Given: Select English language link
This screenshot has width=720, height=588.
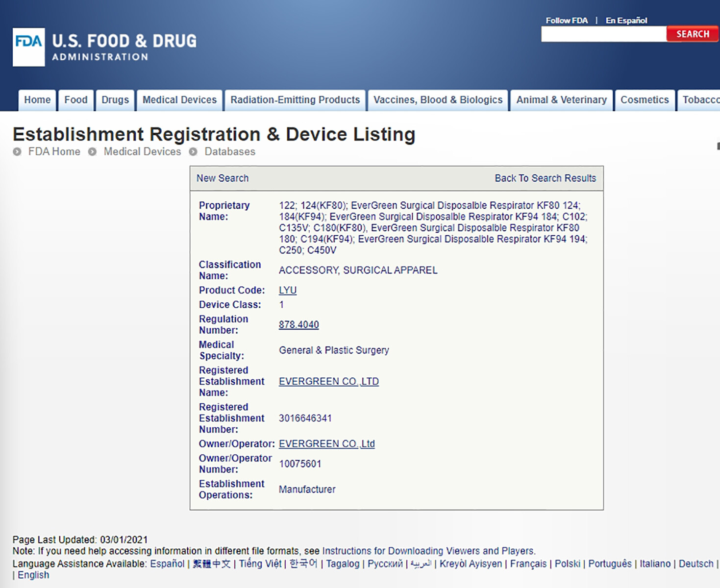Looking at the screenshot, I should [33, 575].
